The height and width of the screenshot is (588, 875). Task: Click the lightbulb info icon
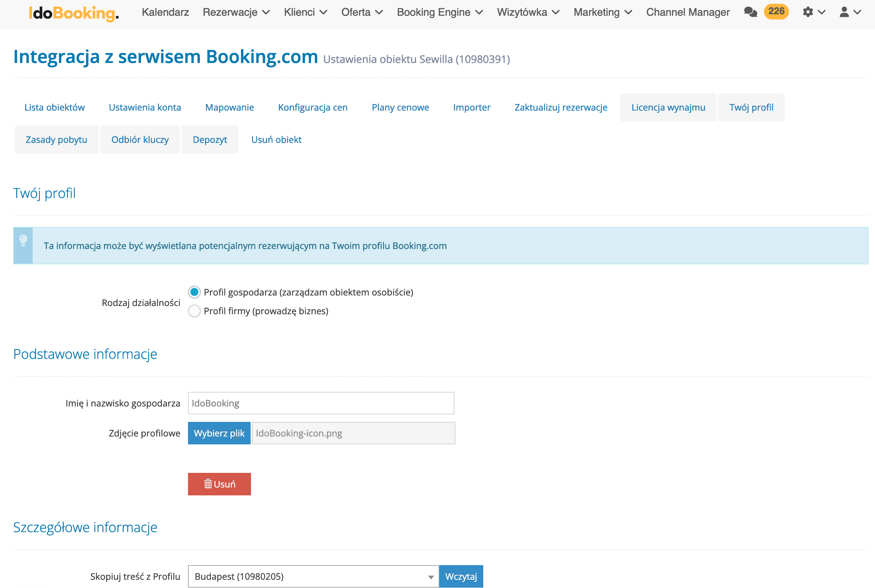pos(23,240)
